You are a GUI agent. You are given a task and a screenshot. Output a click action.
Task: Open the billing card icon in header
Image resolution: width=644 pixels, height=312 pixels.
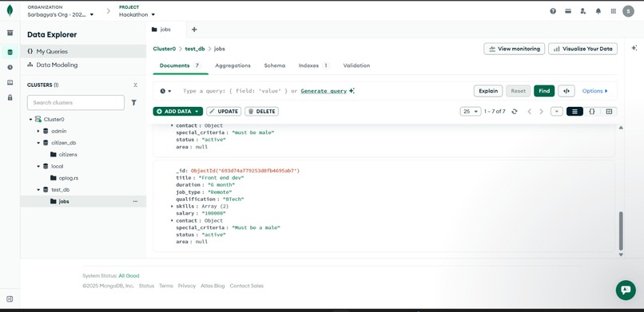pyautogui.click(x=568, y=11)
